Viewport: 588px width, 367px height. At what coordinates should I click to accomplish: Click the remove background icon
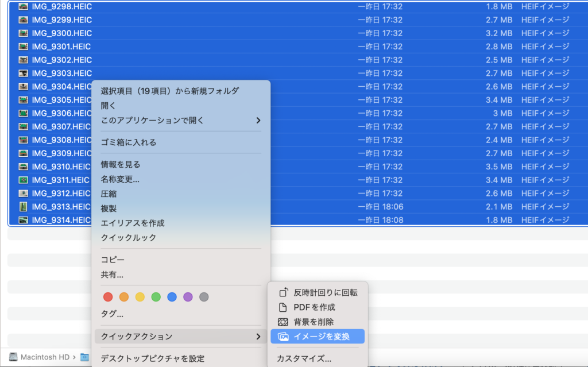tap(283, 322)
